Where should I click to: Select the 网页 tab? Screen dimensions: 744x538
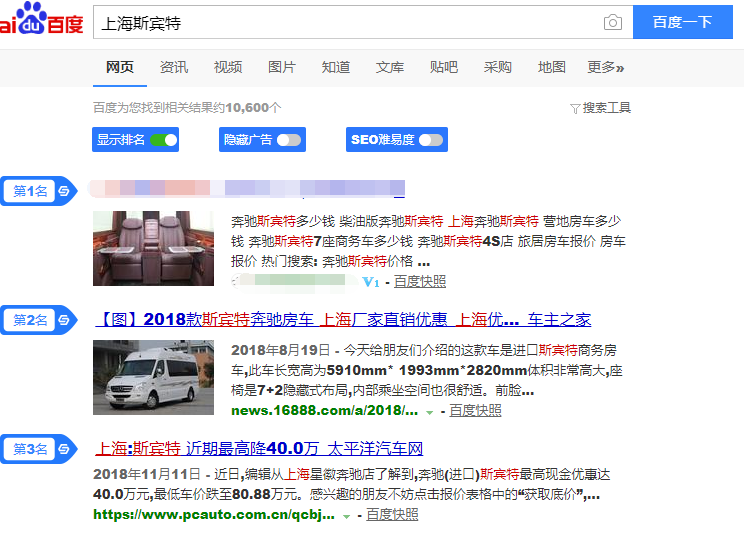pos(120,67)
